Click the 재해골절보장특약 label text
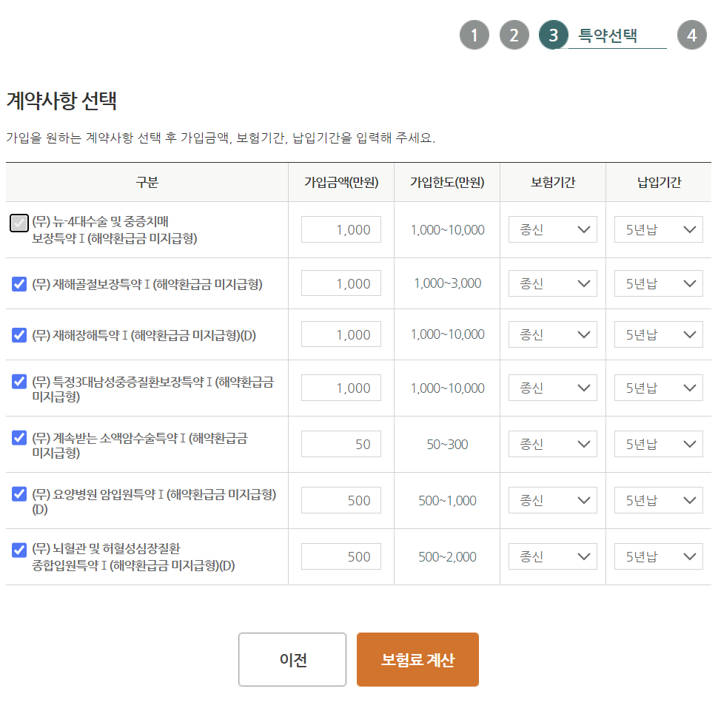The image size is (718, 728). (x=147, y=283)
